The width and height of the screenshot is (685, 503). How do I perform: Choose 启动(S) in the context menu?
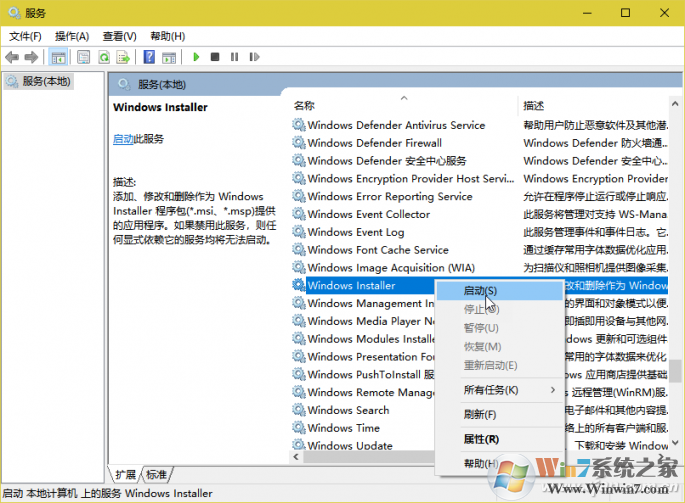coord(499,291)
